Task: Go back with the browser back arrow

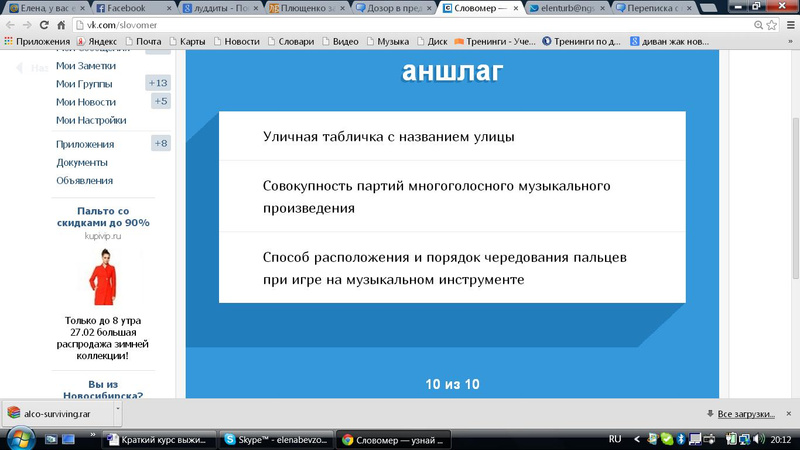Action: tap(10, 25)
